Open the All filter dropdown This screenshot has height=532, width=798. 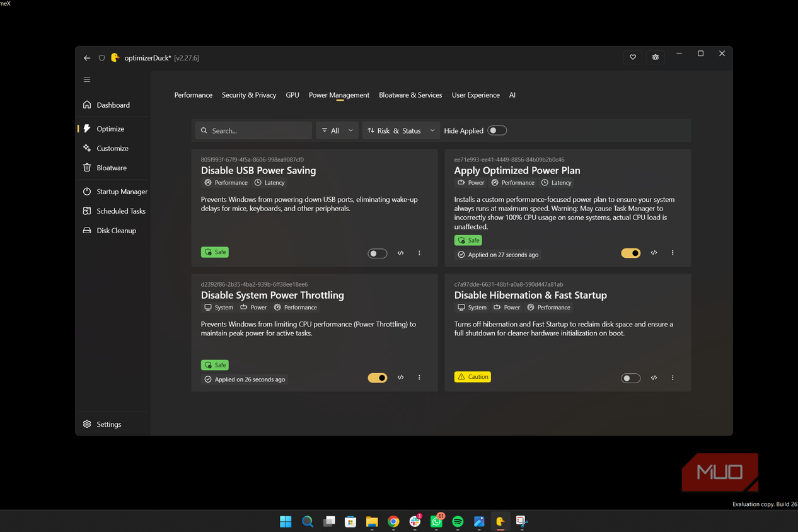coord(337,130)
